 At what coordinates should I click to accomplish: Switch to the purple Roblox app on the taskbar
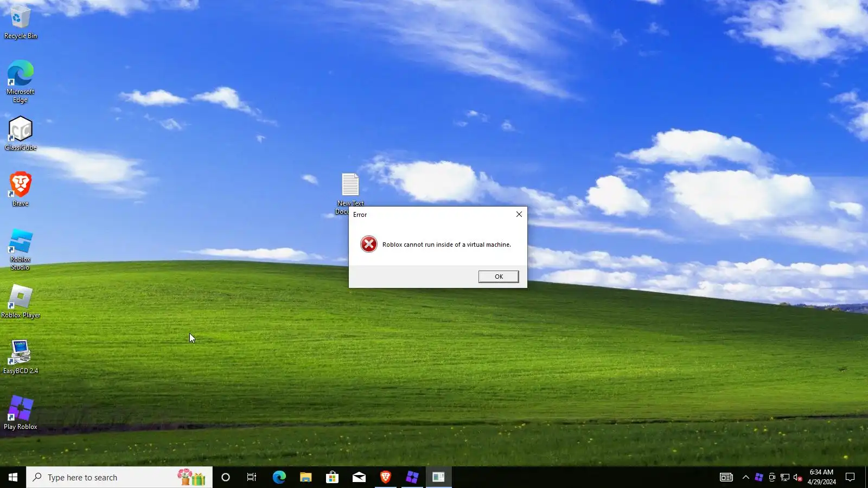(412, 477)
